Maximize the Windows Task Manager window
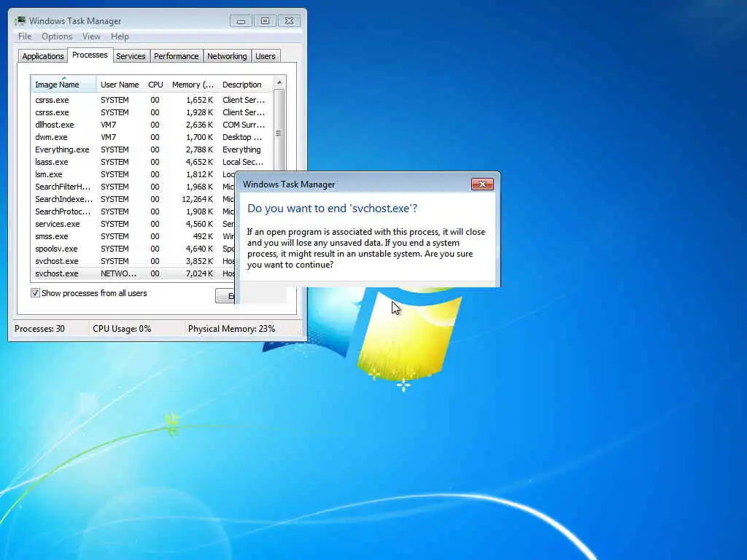Viewport: 747px width, 560px height. [x=265, y=21]
